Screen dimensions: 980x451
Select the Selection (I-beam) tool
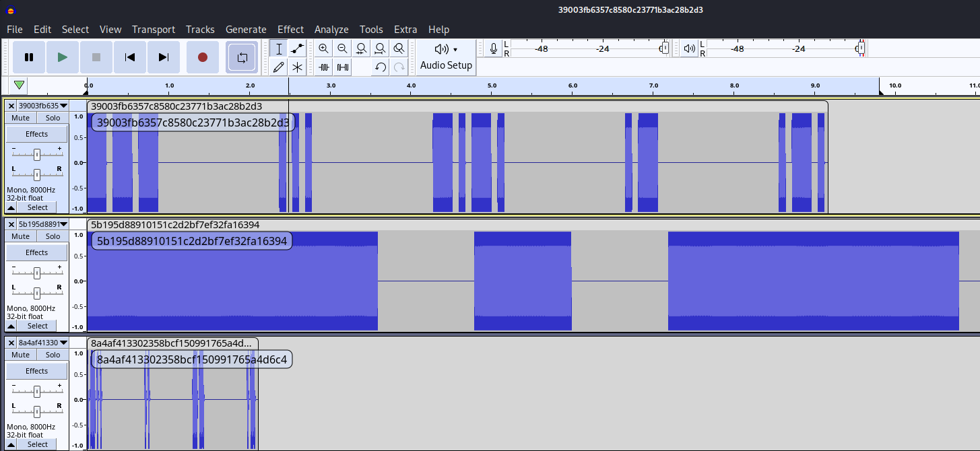point(279,48)
